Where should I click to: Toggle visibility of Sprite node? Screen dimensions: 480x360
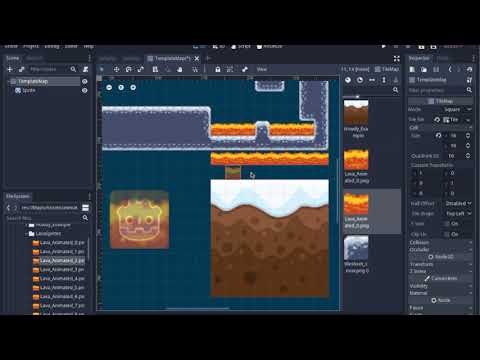(85, 90)
